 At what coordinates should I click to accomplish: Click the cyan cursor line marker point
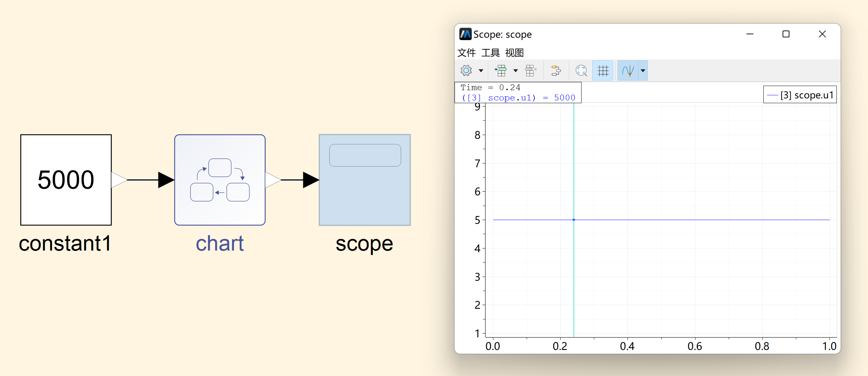pos(574,220)
